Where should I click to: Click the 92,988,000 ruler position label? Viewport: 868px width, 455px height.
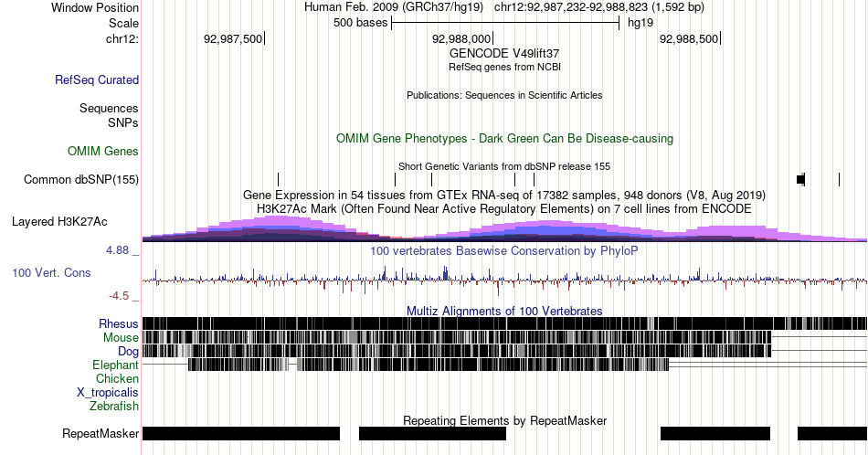click(461, 38)
